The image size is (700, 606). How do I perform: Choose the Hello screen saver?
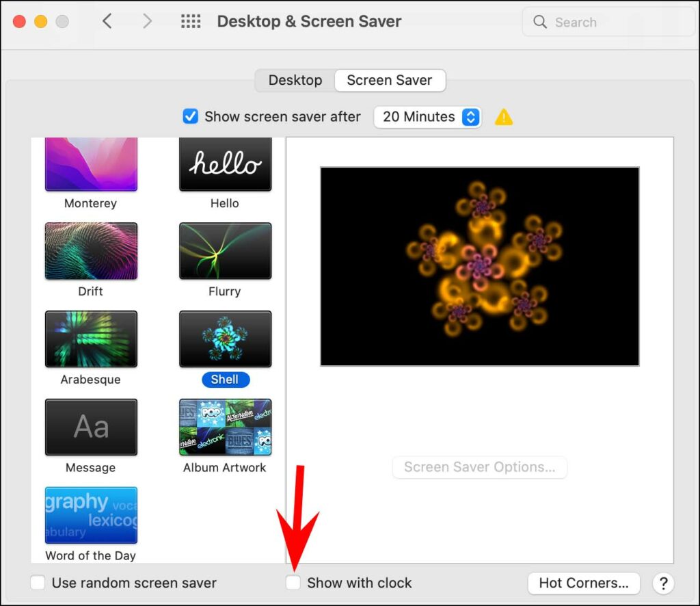tap(225, 164)
